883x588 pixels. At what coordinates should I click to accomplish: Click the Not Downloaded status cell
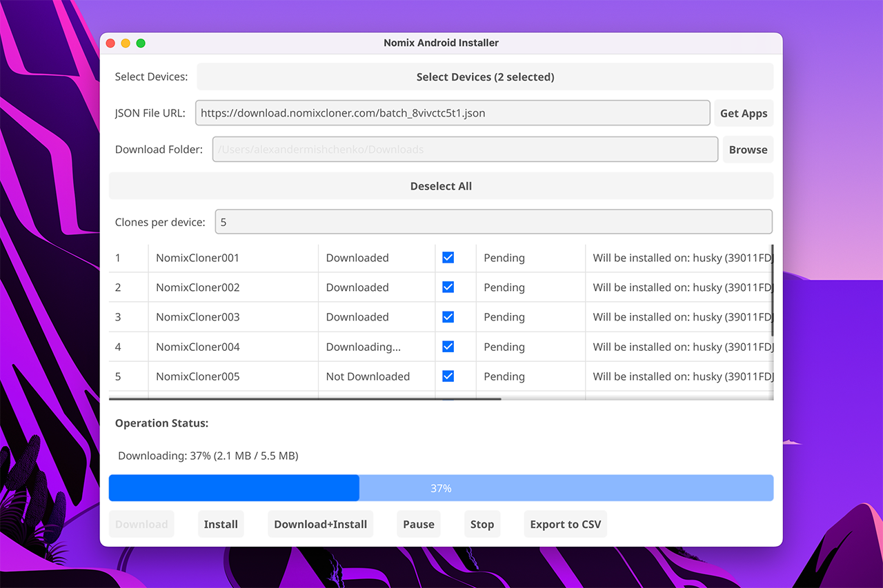point(377,376)
